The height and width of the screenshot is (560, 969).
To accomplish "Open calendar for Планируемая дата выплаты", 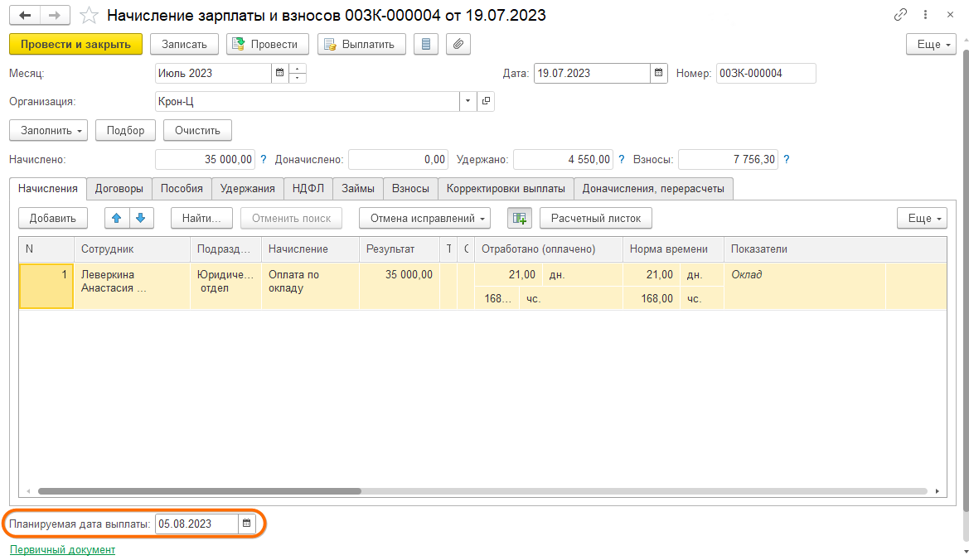I will 246,524.
